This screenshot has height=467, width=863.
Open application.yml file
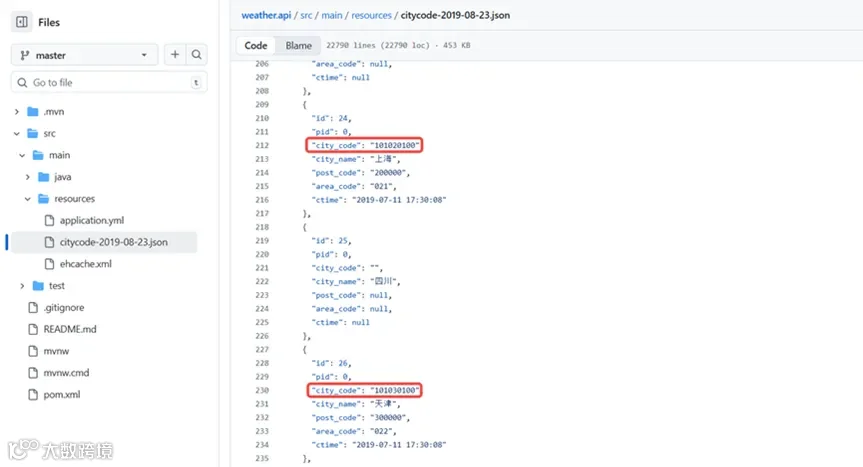pos(92,221)
